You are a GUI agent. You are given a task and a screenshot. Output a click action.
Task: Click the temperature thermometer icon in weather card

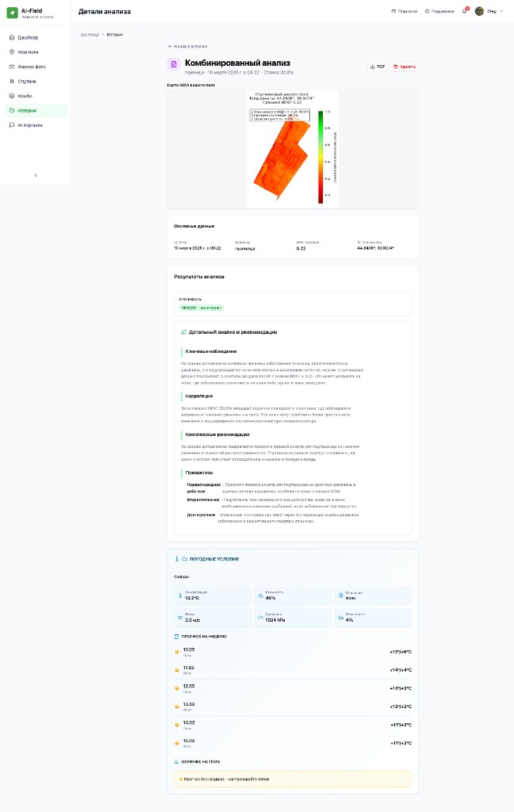(180, 594)
